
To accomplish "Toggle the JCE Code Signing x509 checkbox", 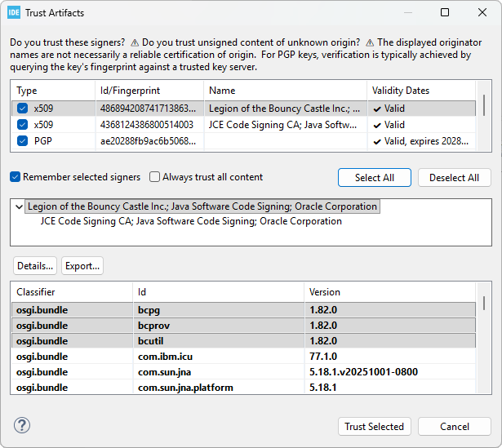I will (22, 125).
